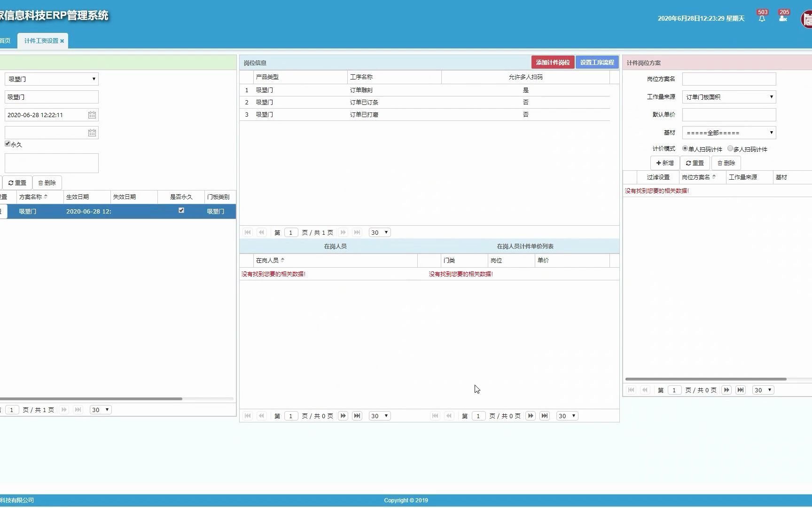Go to first page in 岗位信息 pager
The width and height of the screenshot is (812, 508).
(x=248, y=232)
